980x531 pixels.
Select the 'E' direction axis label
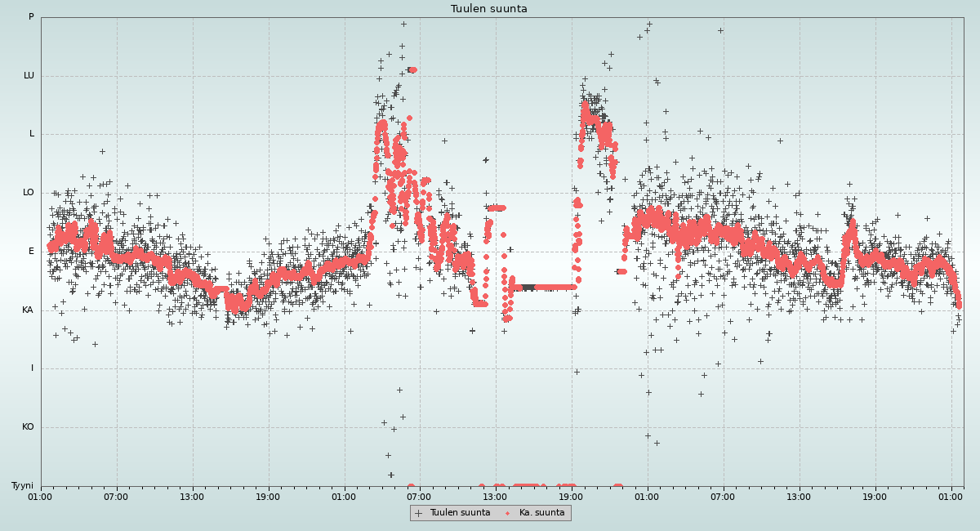[32, 252]
